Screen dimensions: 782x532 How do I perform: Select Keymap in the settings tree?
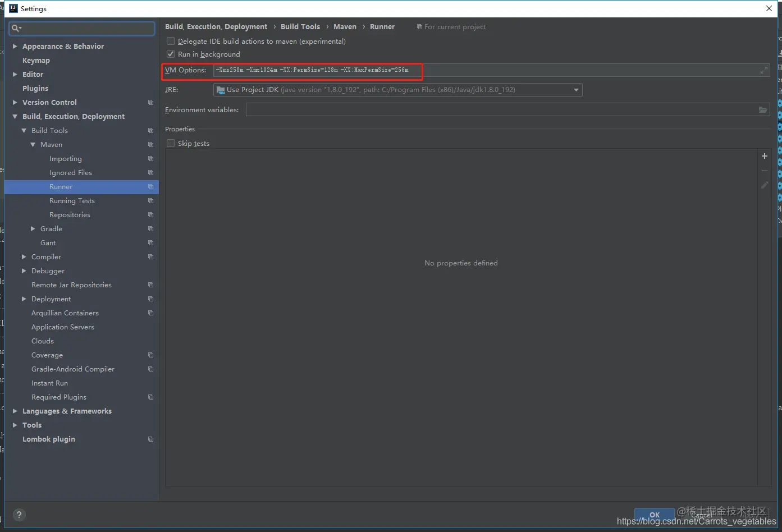(36, 61)
